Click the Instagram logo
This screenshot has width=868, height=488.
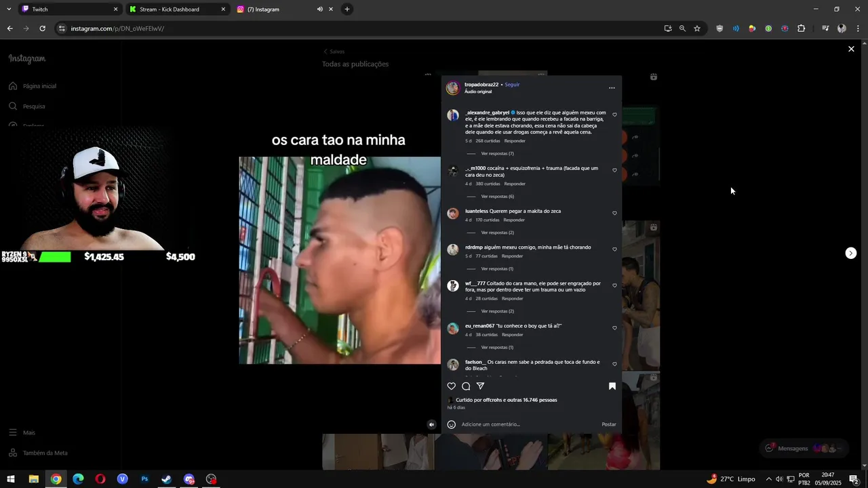tap(27, 59)
